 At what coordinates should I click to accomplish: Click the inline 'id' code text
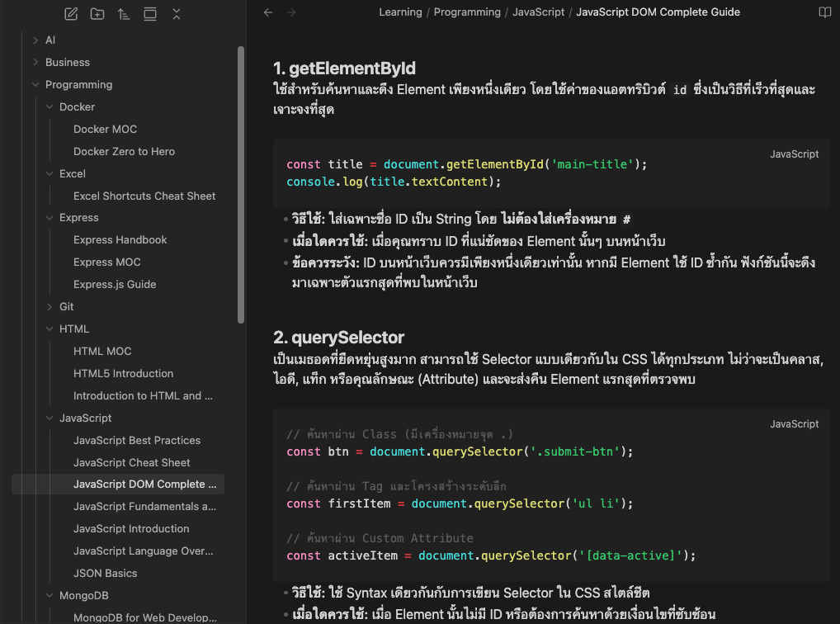point(680,90)
